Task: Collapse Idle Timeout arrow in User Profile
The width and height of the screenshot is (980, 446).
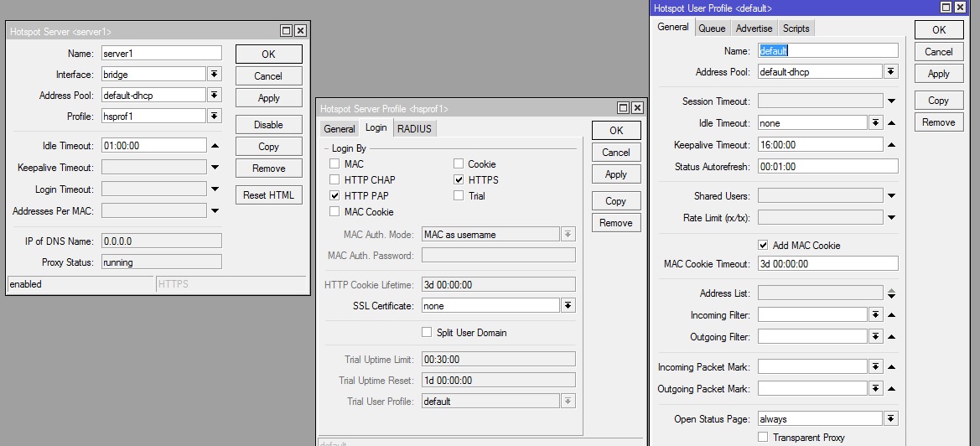Action: coord(892,123)
